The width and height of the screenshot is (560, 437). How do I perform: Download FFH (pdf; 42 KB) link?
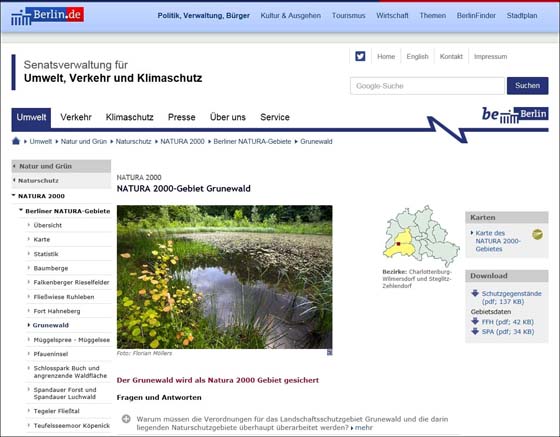(508, 322)
